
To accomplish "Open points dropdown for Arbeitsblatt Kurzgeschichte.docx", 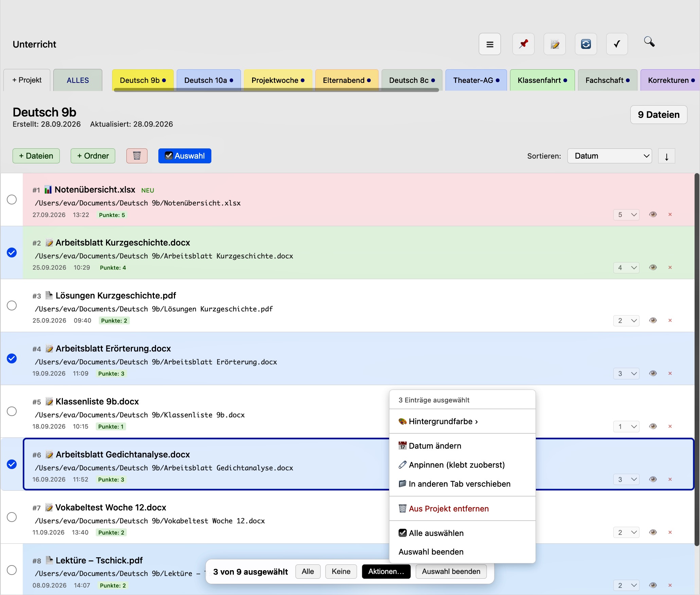I will (x=626, y=268).
